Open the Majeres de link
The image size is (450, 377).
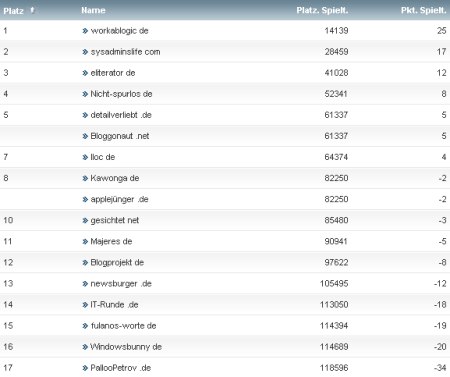111,241
